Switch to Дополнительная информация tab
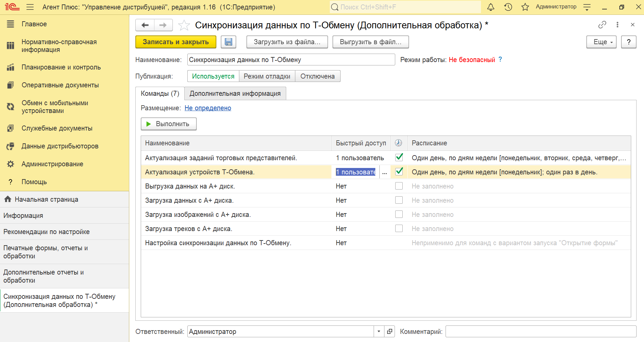 click(235, 93)
